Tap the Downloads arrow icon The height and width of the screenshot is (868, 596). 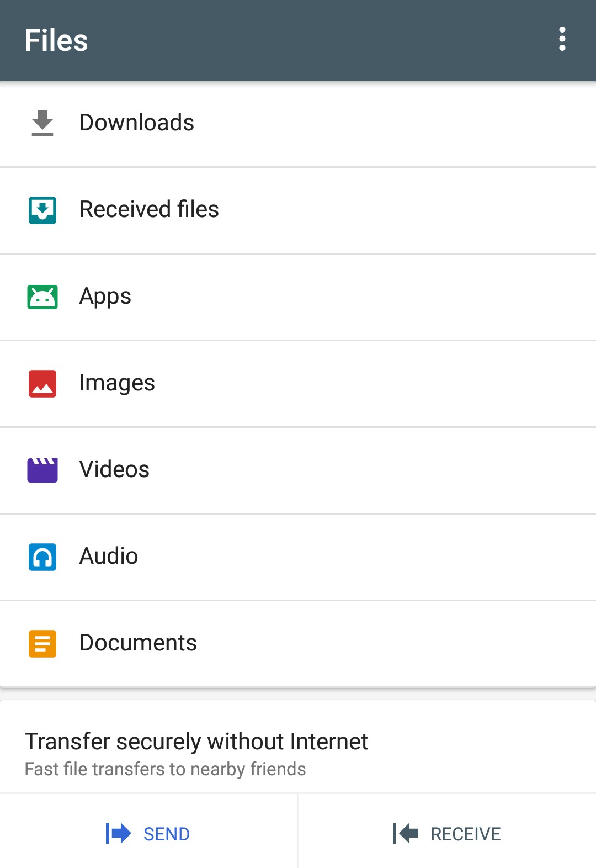click(x=42, y=123)
